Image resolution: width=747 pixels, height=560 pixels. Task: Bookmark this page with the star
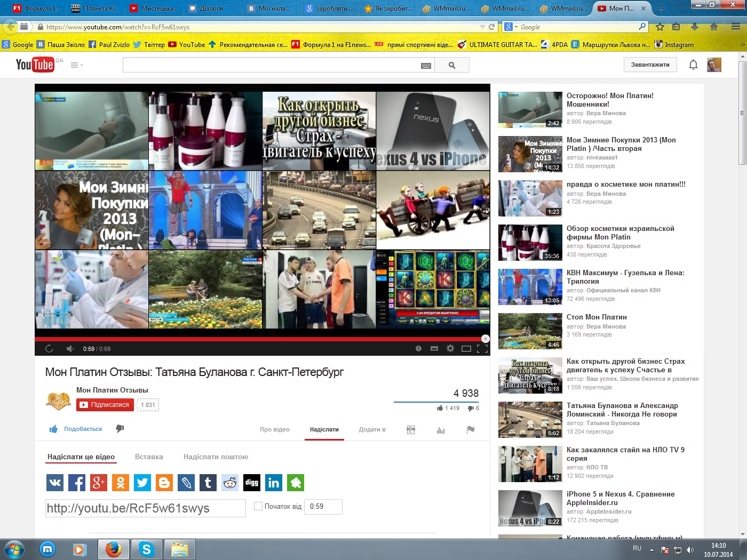click(660, 27)
